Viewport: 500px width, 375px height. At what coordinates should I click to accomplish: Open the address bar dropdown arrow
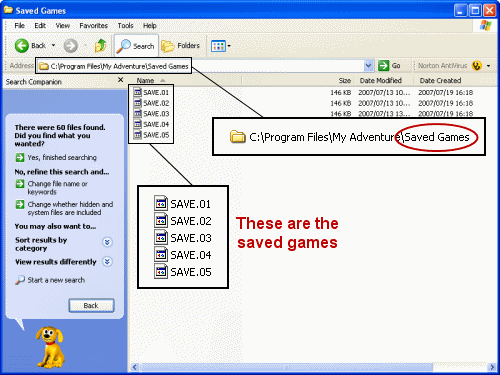coord(368,66)
